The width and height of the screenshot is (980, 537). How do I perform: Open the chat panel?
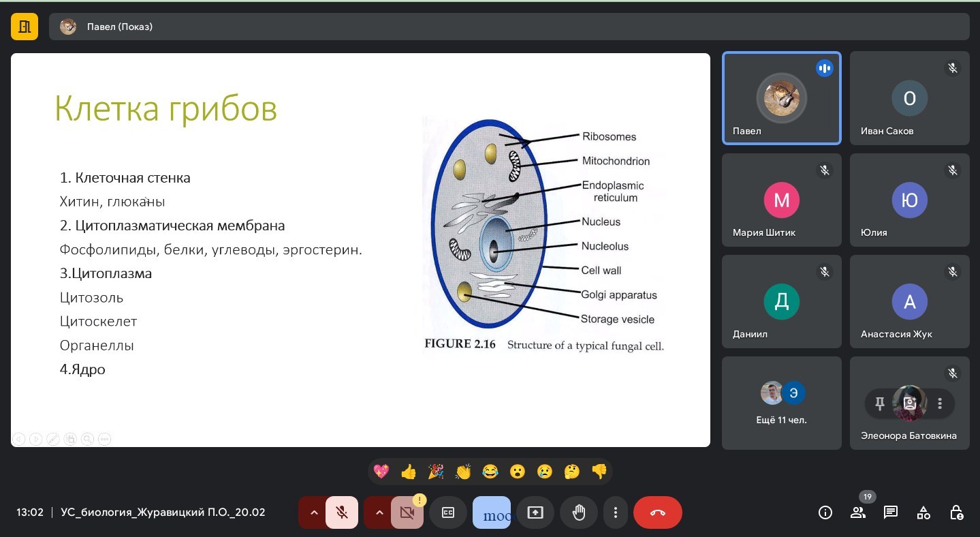[x=890, y=512]
